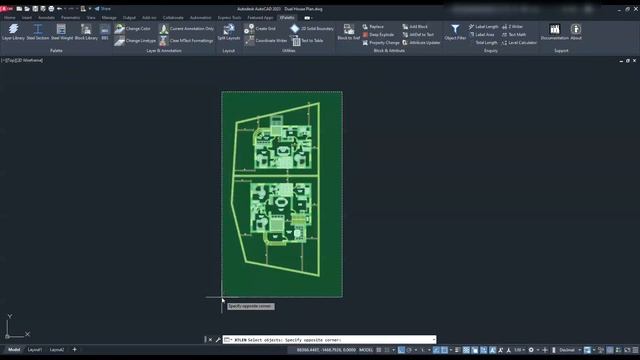Open the quick access toolbar customize dropdown
Image resolution: width=640 pixels, height=360 pixels.
(x=90, y=9)
